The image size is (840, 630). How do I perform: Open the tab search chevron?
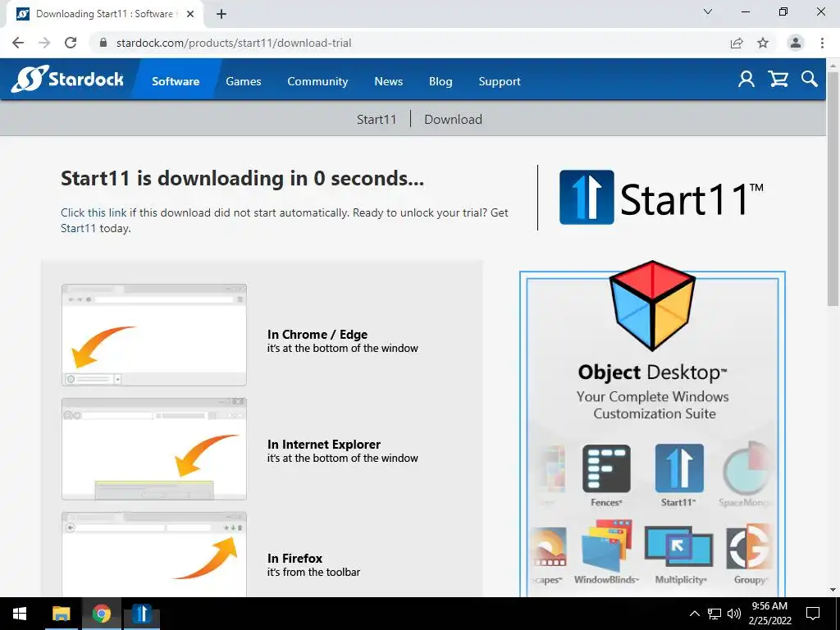(708, 11)
